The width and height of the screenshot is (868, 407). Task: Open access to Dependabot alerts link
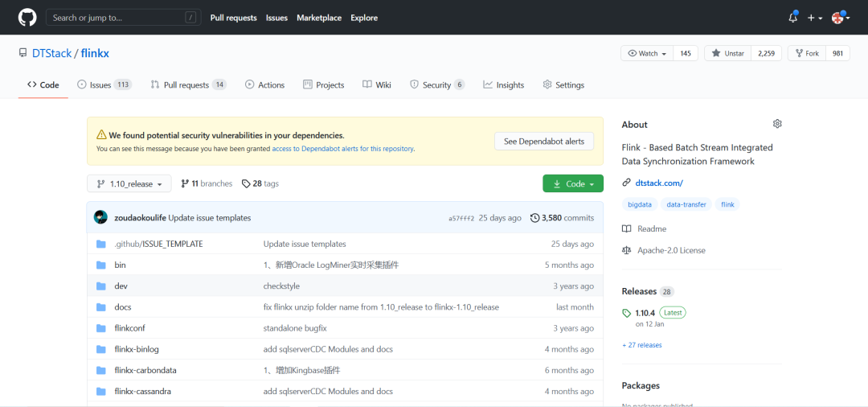pos(342,149)
